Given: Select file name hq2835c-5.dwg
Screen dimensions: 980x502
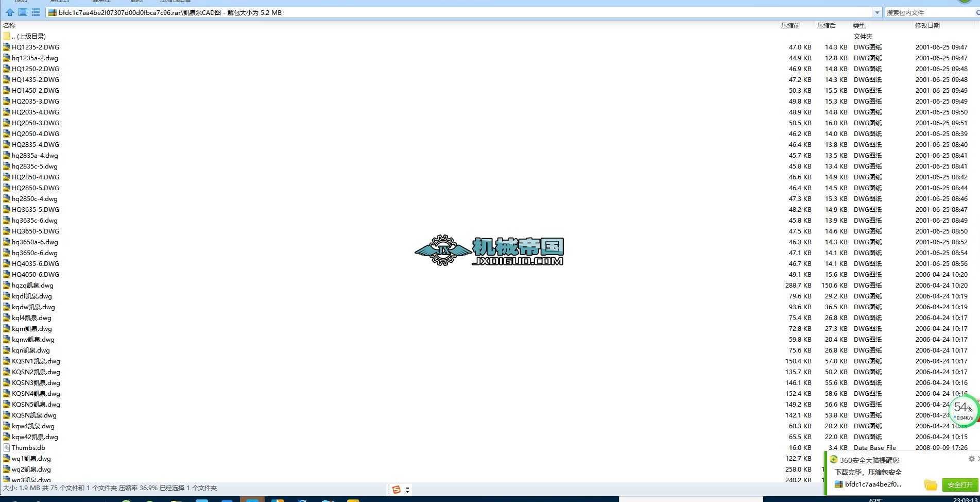Looking at the screenshot, I should click(35, 166).
